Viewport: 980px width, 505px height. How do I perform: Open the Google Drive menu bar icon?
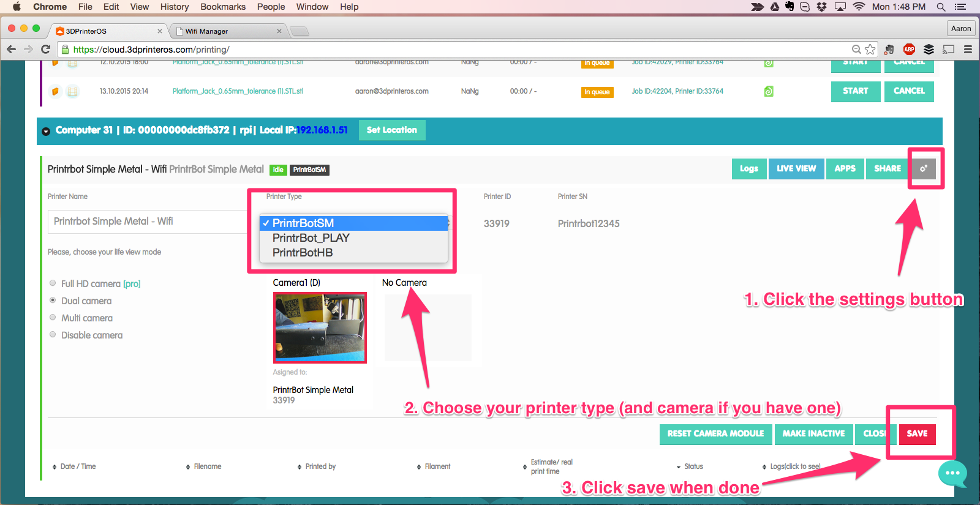click(x=775, y=7)
